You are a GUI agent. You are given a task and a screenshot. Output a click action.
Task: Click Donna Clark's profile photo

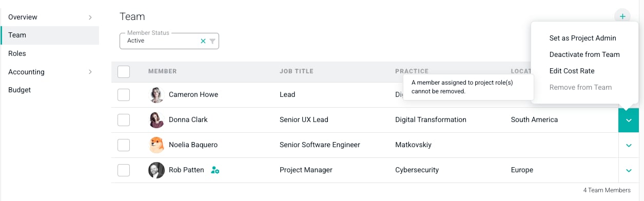coord(157,120)
